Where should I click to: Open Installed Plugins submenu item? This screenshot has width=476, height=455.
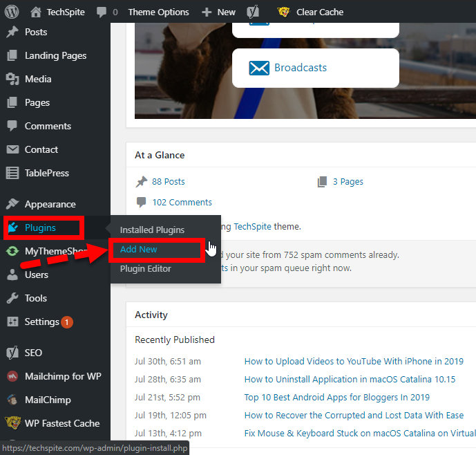tap(152, 230)
